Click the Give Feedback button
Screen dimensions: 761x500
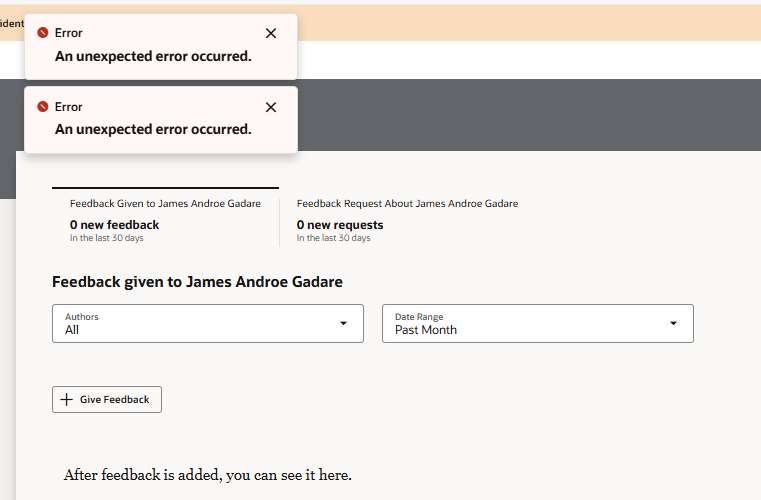[107, 400]
